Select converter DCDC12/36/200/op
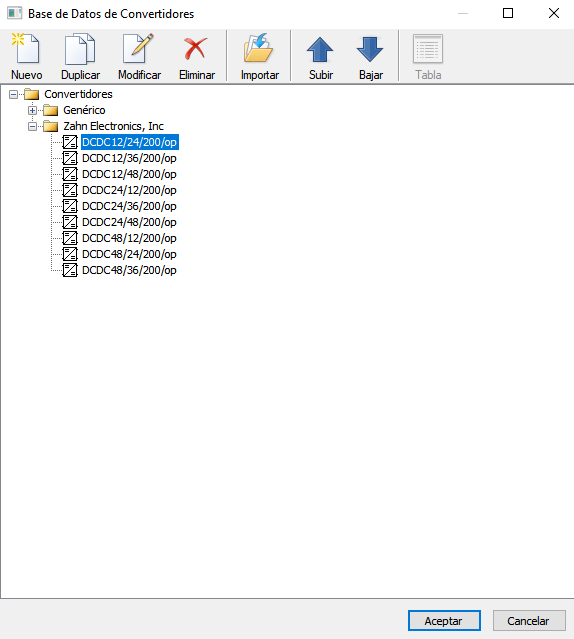The width and height of the screenshot is (574, 639). tap(129, 158)
